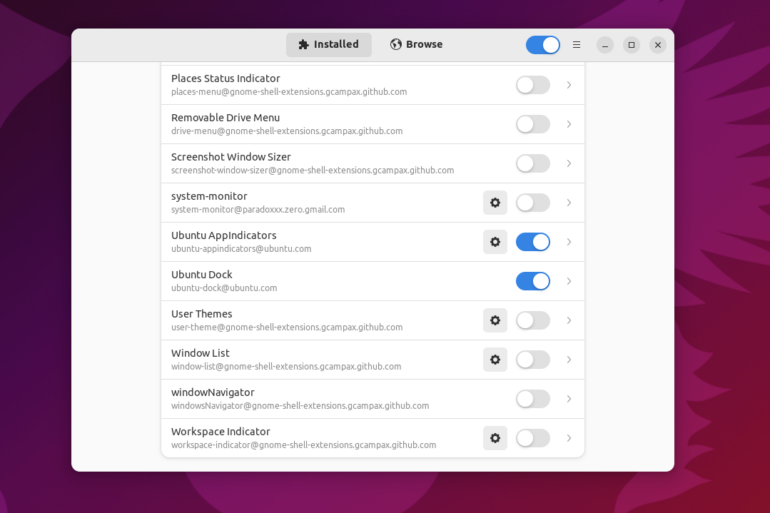
Task: Expand Window List details chevron
Action: coord(569,360)
